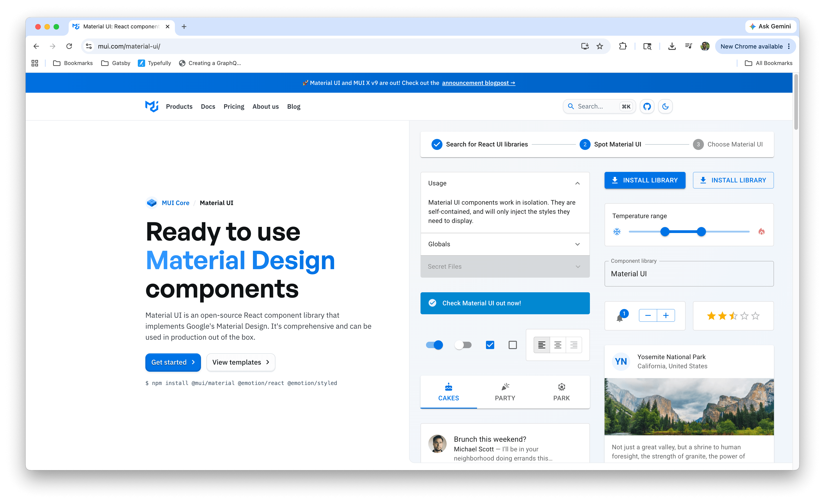Click the minus button in the stepper

648,315
